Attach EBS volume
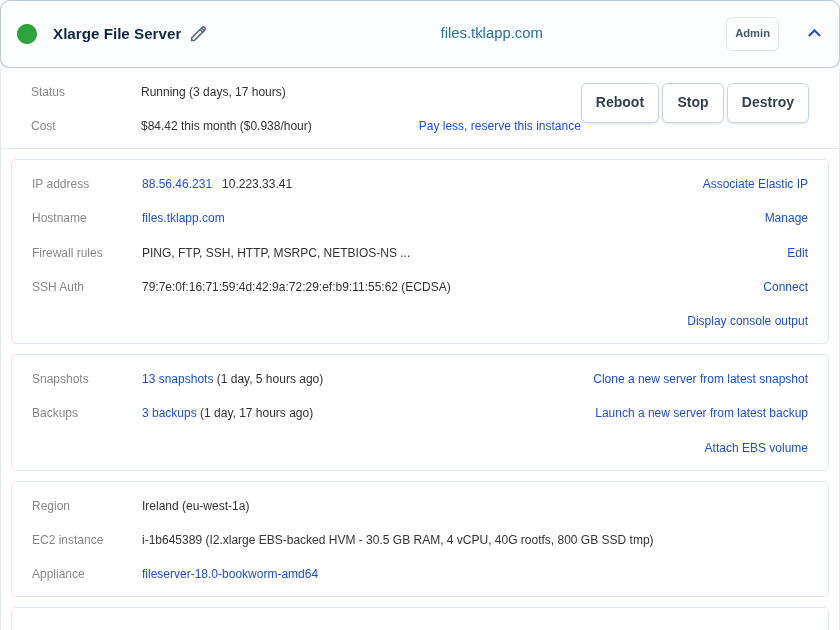The width and height of the screenshot is (840, 630). pos(756,448)
